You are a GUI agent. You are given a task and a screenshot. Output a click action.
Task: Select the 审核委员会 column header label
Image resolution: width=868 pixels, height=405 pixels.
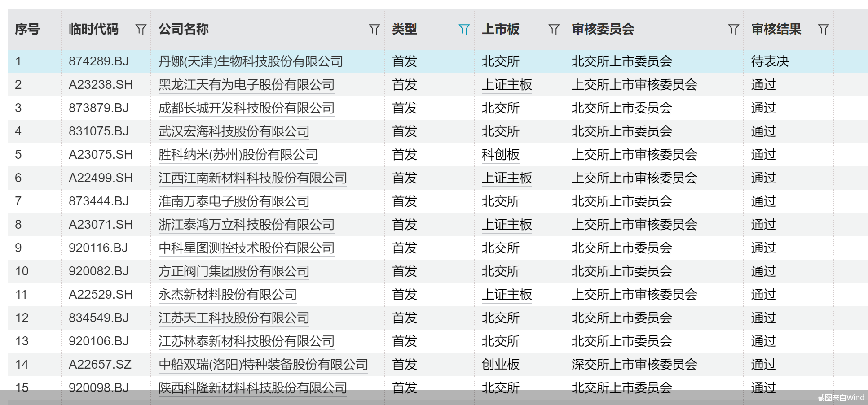603,29
